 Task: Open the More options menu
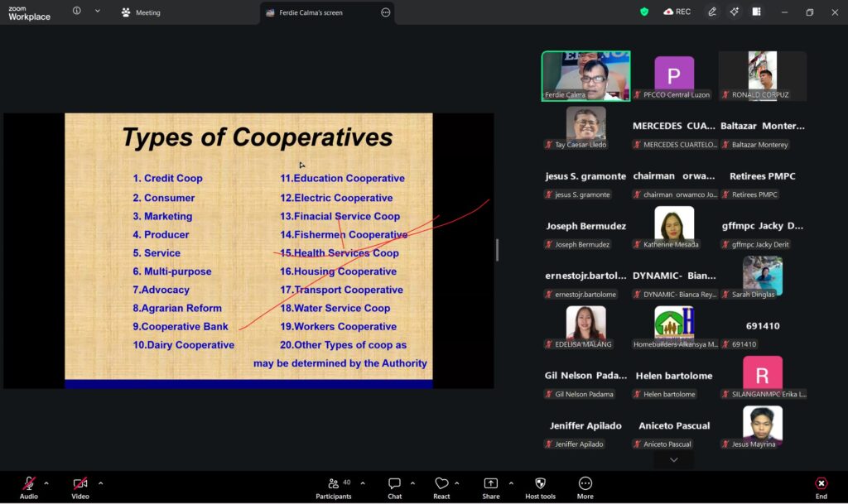pyautogui.click(x=585, y=484)
